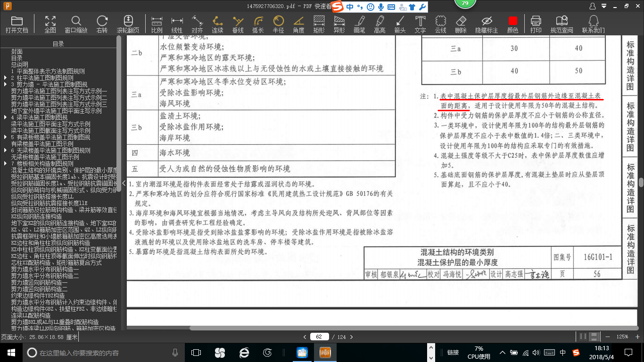Click the page number input field
The width and height of the screenshot is (644, 362).
319,337
